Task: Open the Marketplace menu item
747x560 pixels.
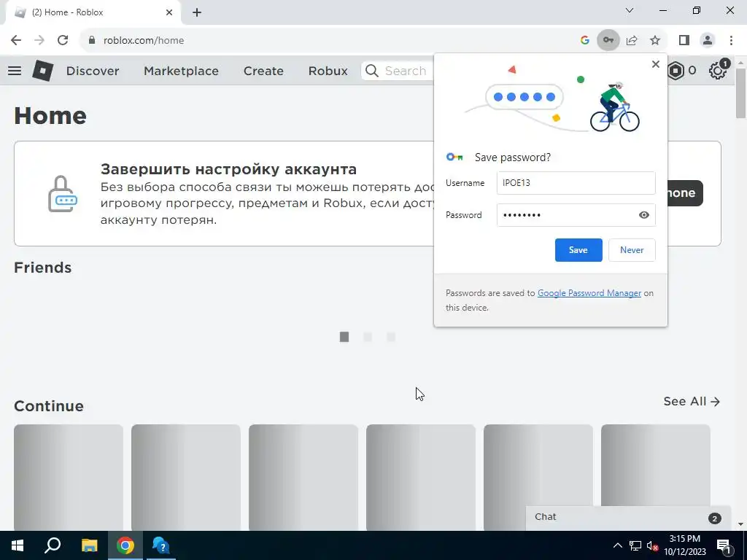Action: [181, 71]
